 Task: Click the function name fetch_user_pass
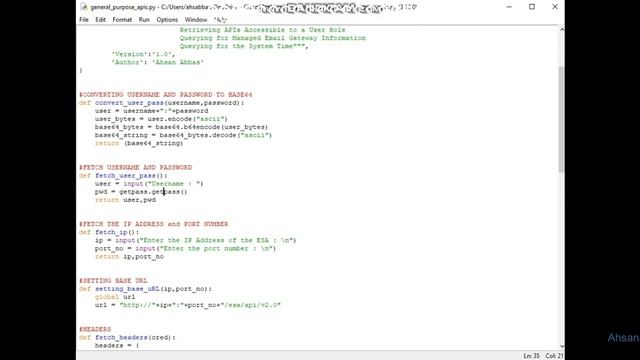coord(125,176)
